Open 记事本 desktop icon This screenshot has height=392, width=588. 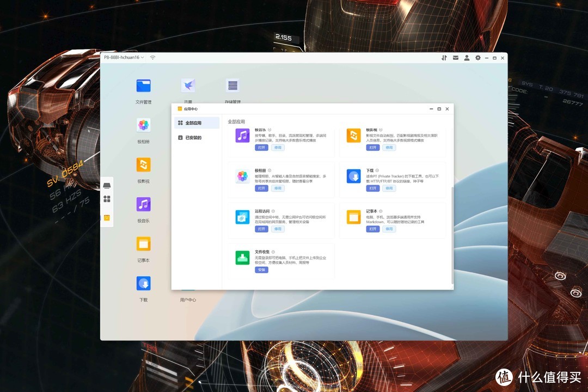[x=143, y=244]
